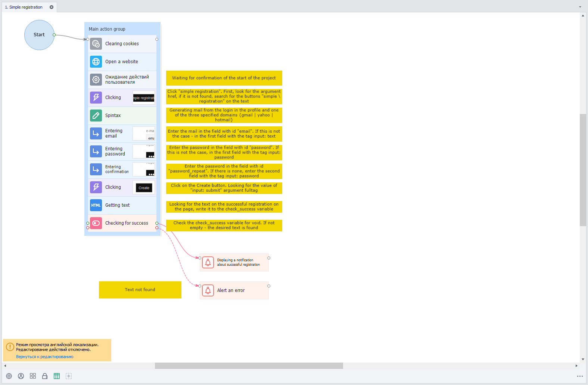This screenshot has height=385, width=588.
Task: Close the Simple registration tab
Action: click(x=52, y=7)
